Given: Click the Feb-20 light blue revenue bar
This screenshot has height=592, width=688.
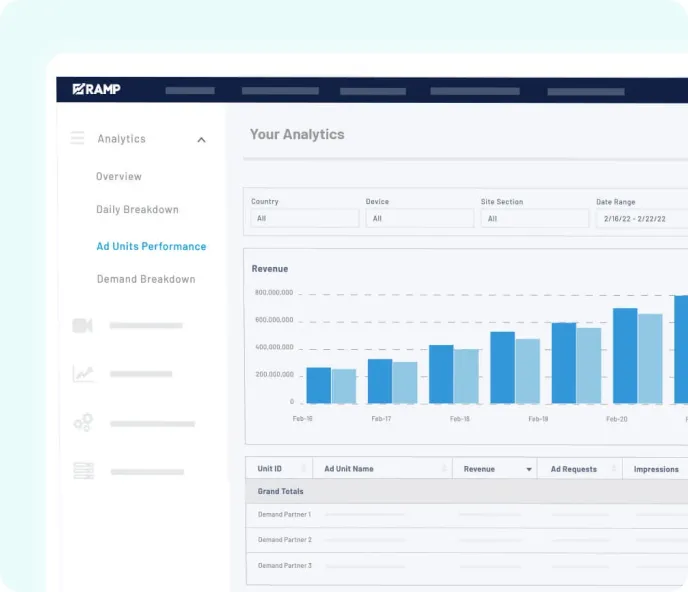Looking at the screenshot, I should 650,359.
